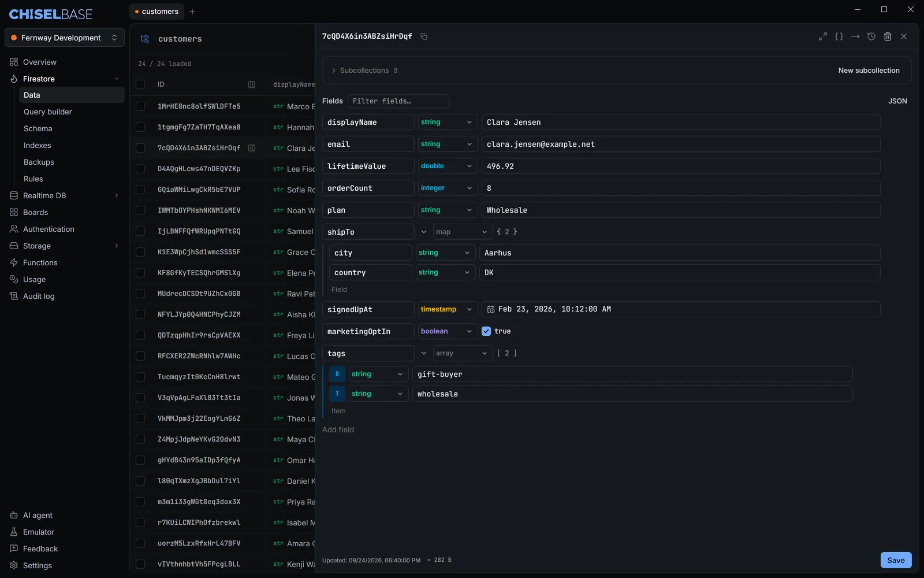Screen dimensions: 924x578
Task: Select all rows with header checkbox
Action: (x=140, y=84)
